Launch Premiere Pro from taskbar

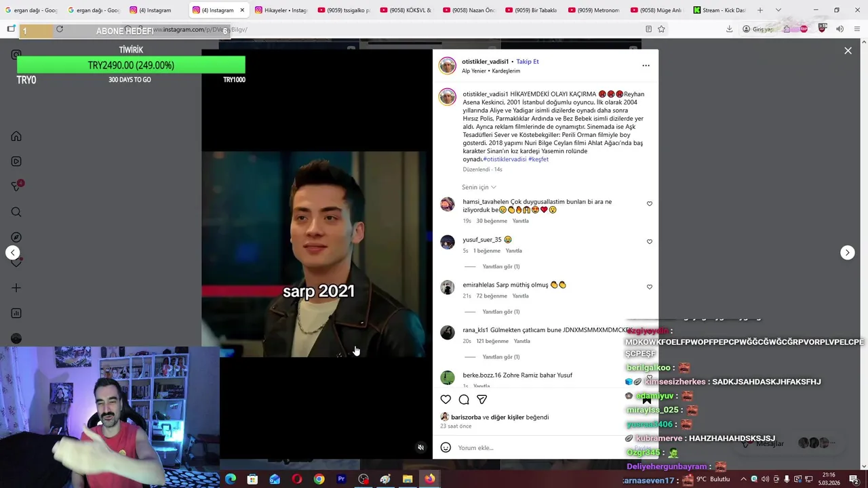(341, 479)
